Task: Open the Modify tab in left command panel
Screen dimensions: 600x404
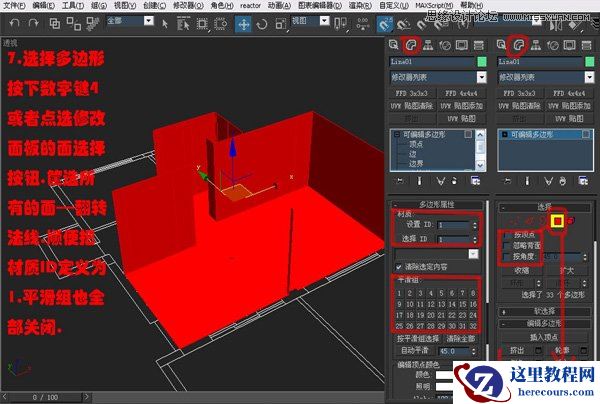Action: pyautogui.click(x=411, y=45)
